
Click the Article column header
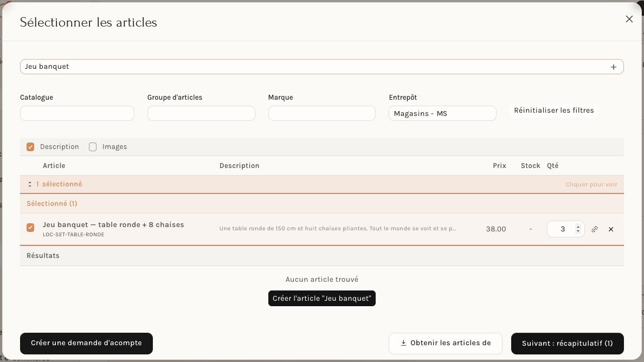tap(54, 166)
